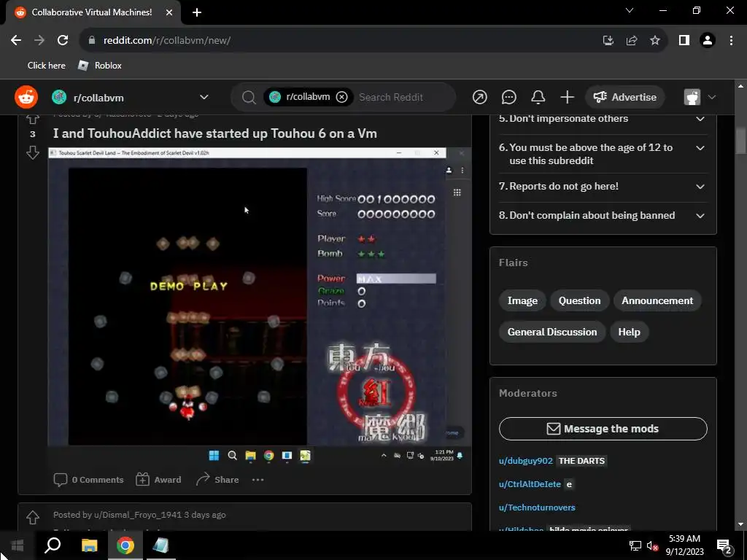The width and height of the screenshot is (747, 560).
Task: Select the Question flair
Action: [x=579, y=300]
